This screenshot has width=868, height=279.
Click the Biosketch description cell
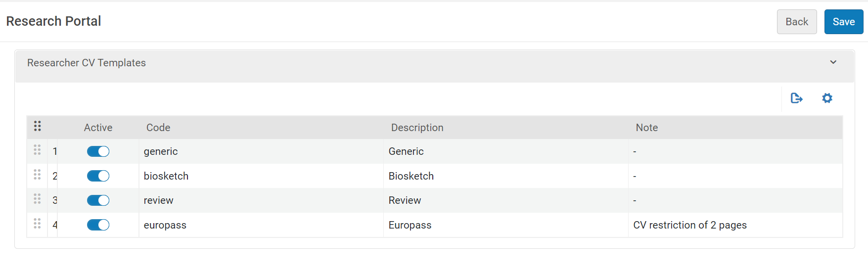(x=411, y=176)
